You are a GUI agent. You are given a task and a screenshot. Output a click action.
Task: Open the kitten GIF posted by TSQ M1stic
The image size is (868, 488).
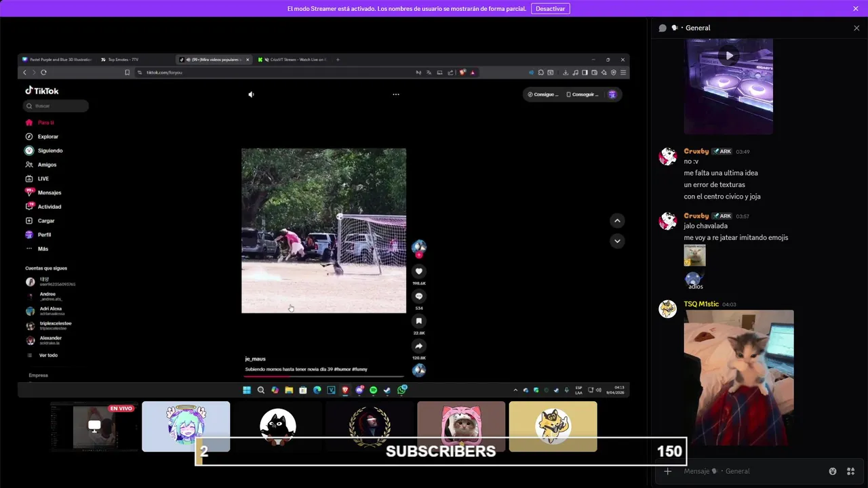(x=738, y=378)
